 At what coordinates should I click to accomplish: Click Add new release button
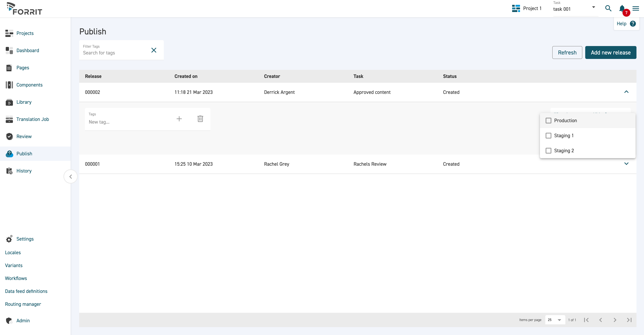(x=610, y=52)
